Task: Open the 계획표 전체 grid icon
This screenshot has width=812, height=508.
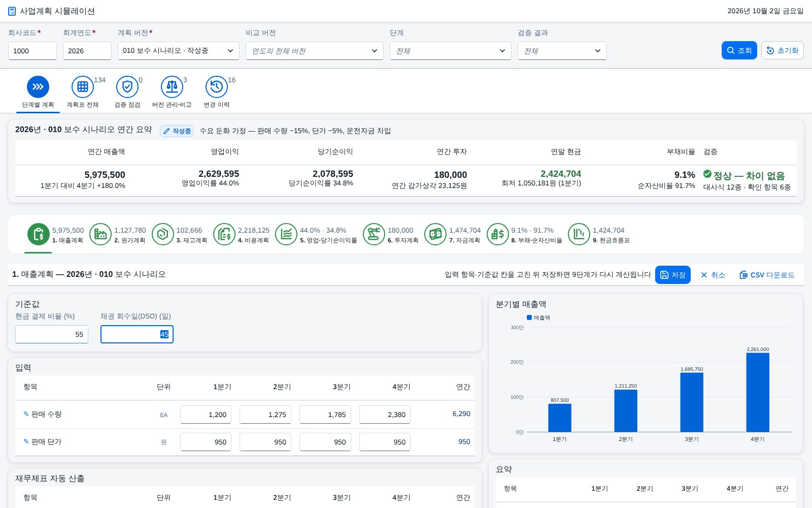Action: click(x=83, y=87)
